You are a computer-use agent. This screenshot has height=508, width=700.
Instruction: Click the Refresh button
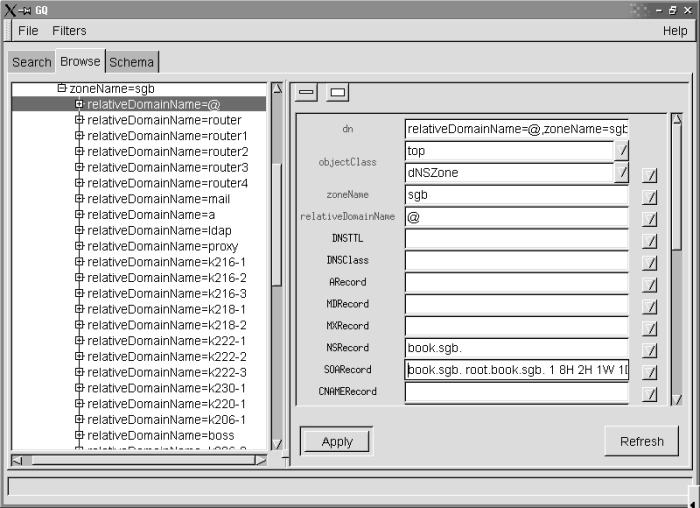[x=641, y=441]
